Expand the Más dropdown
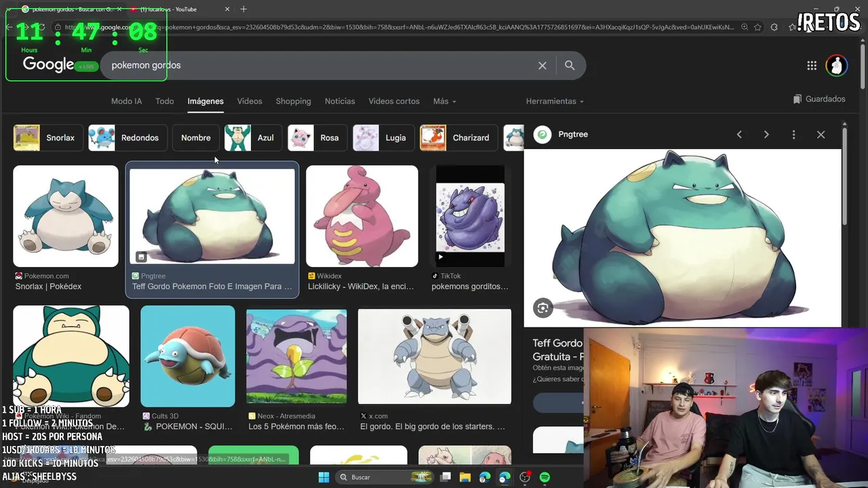868x488 pixels. 444,101
